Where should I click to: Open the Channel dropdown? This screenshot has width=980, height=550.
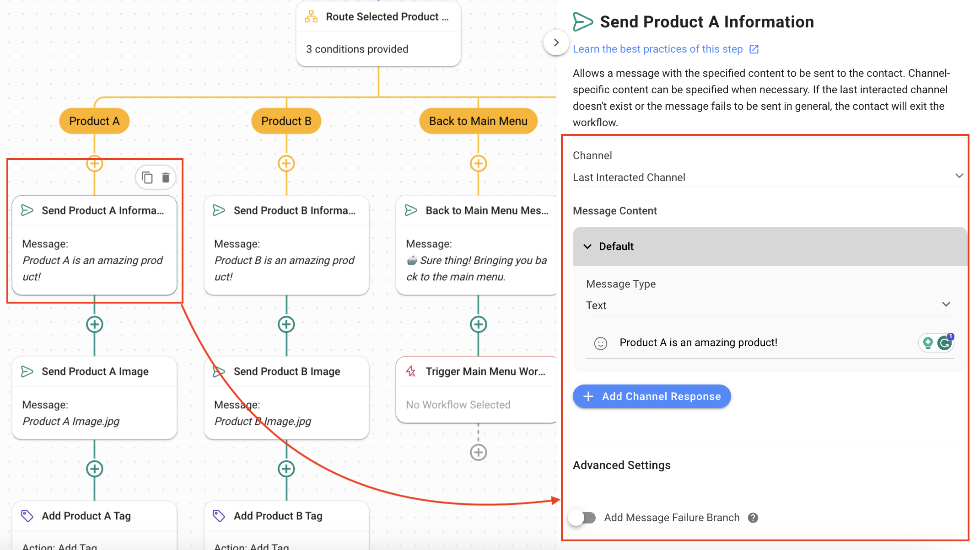(x=768, y=177)
